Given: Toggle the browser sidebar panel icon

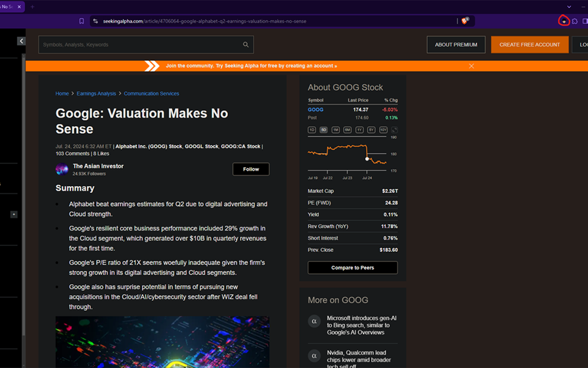Looking at the screenshot, I should [x=585, y=21].
